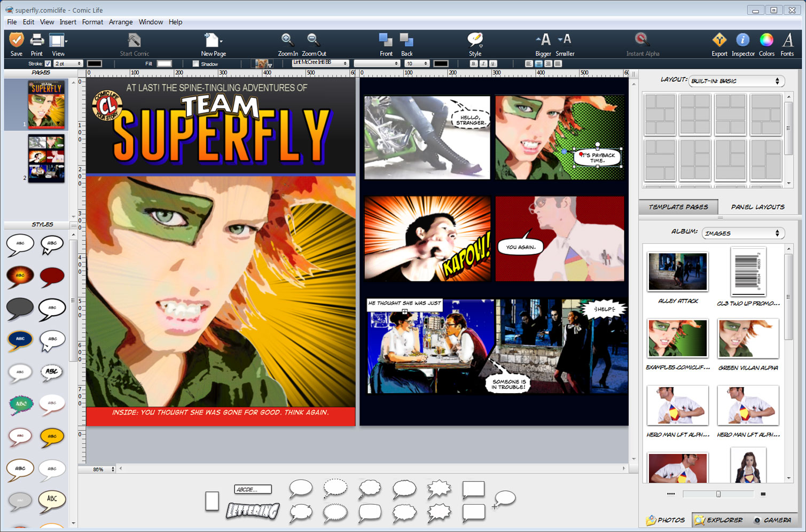Click the white Fill color swatch

click(165, 64)
